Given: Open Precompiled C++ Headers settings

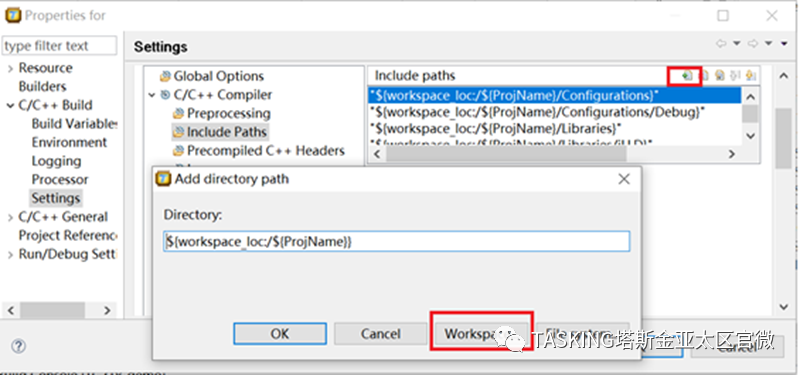Looking at the screenshot, I should click(265, 151).
